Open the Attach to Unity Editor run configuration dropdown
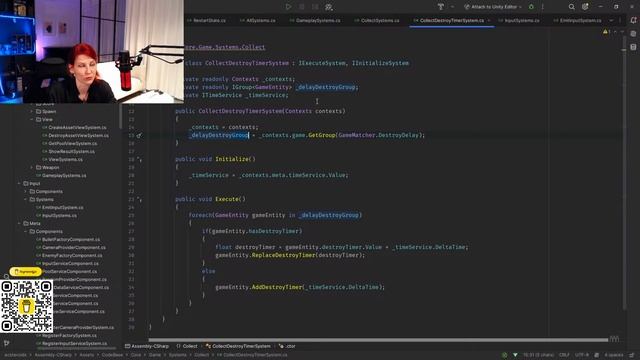This screenshot has width=640, height=360. pyautogui.click(x=492, y=7)
